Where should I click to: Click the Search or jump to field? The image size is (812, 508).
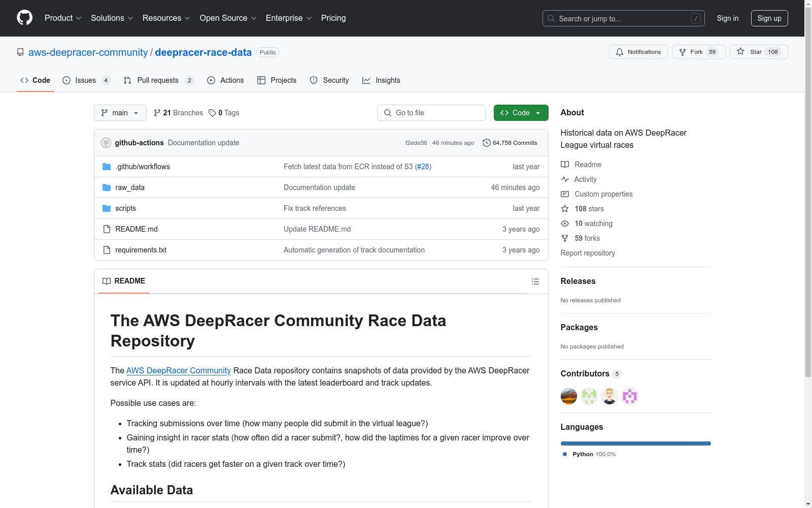point(624,18)
